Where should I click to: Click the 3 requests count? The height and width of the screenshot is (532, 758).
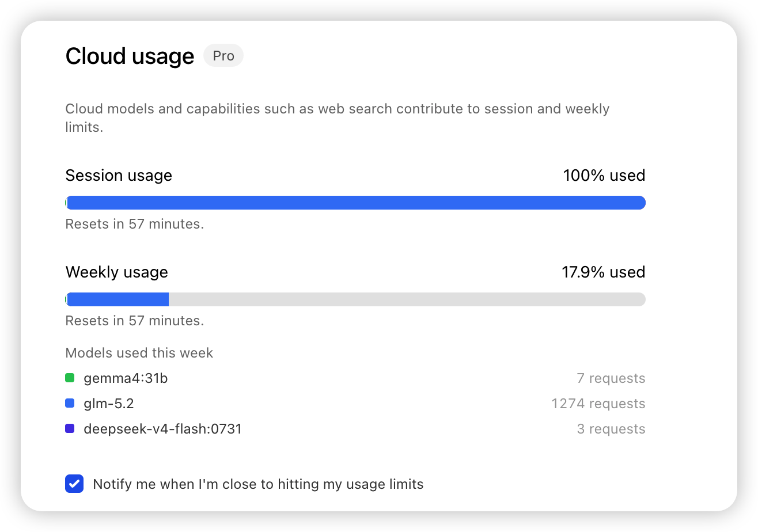pos(611,429)
